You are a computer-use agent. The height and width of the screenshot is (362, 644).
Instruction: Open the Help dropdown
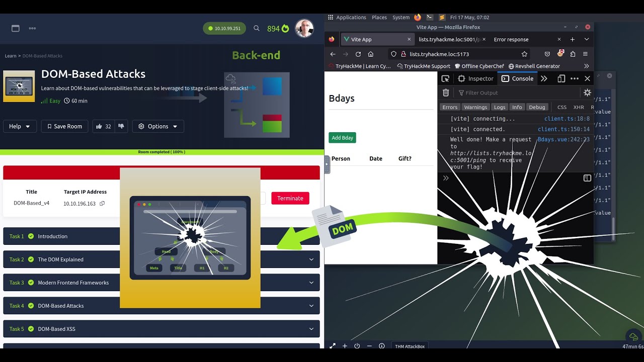pos(20,126)
